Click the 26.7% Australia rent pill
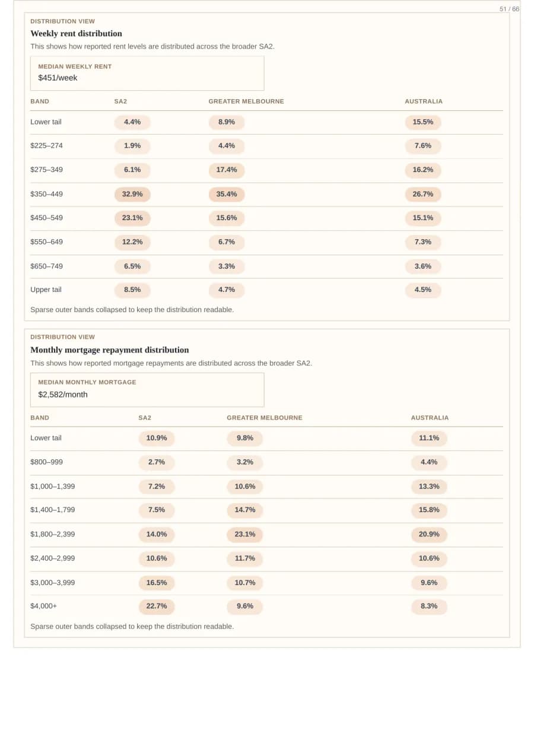534x756 pixels. pos(423,194)
